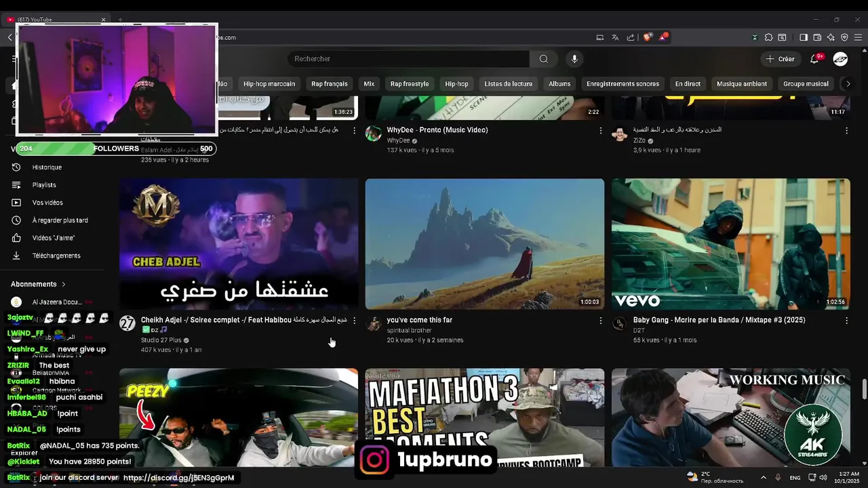Click the search magnifier button
This screenshot has width=868, height=488.
[544, 59]
